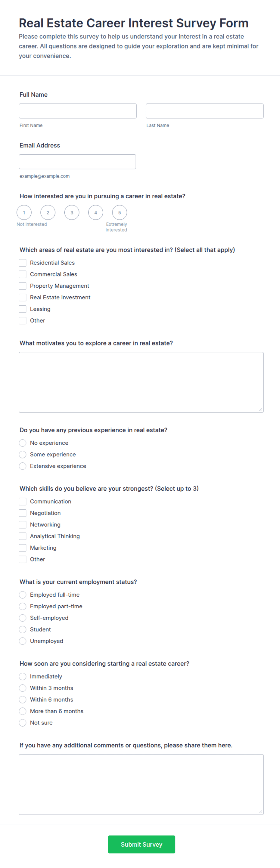Screen dimensions: 280x868
Task: Click the Submit Survey button
Action: coord(141,845)
